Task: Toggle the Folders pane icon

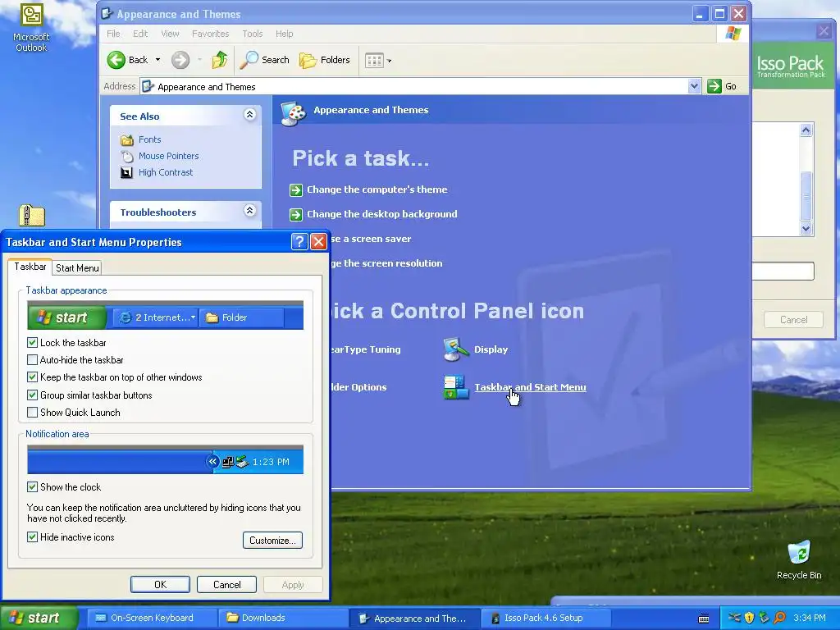Action: coord(308,60)
